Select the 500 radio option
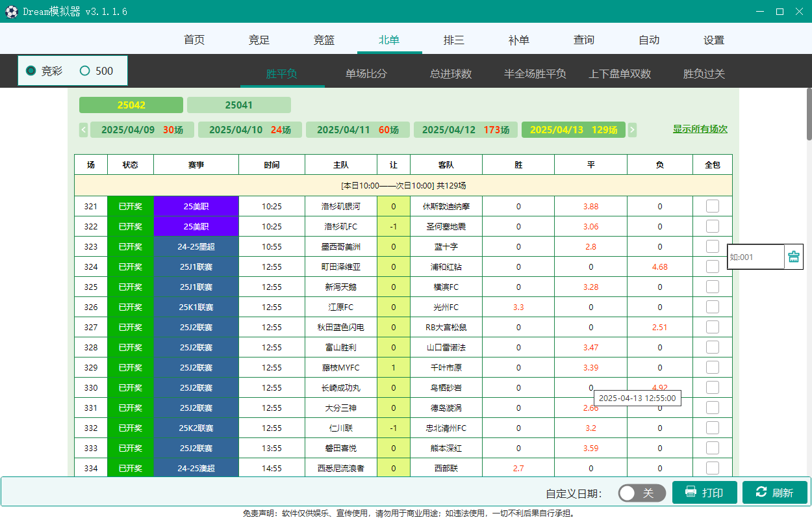 84,71
